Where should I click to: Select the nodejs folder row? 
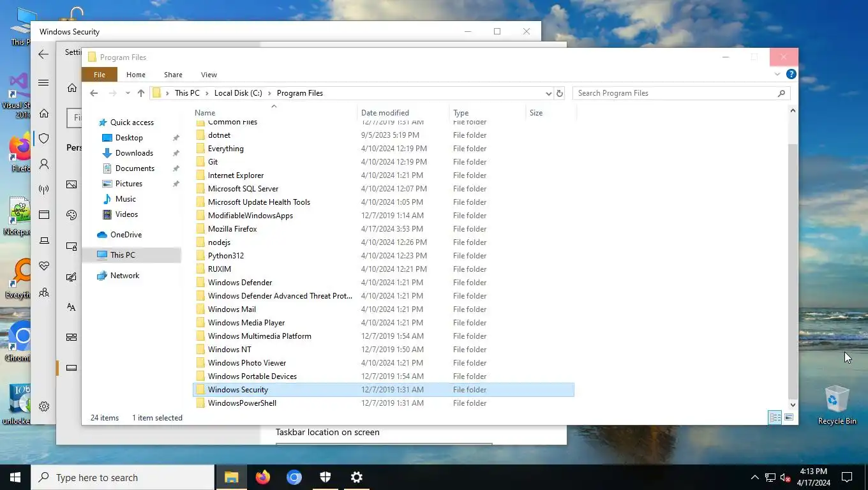384,242
